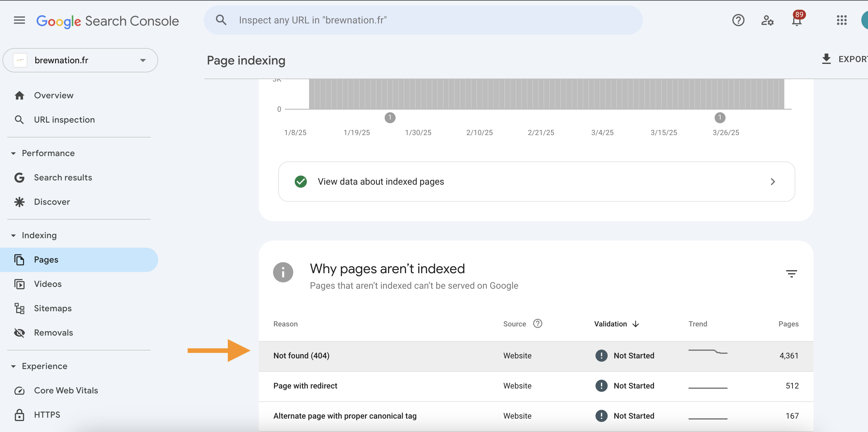Click the green checkmark icon
Image resolution: width=868 pixels, height=432 pixels.
coord(300,182)
